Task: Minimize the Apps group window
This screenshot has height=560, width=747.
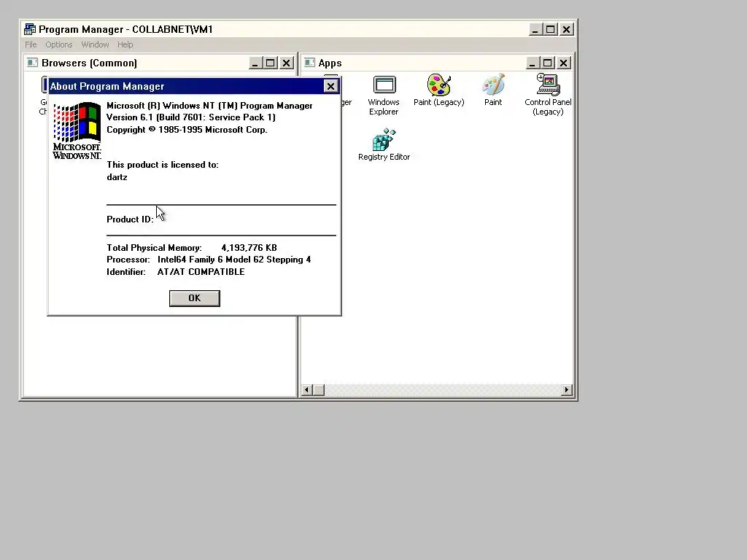Action: click(532, 63)
